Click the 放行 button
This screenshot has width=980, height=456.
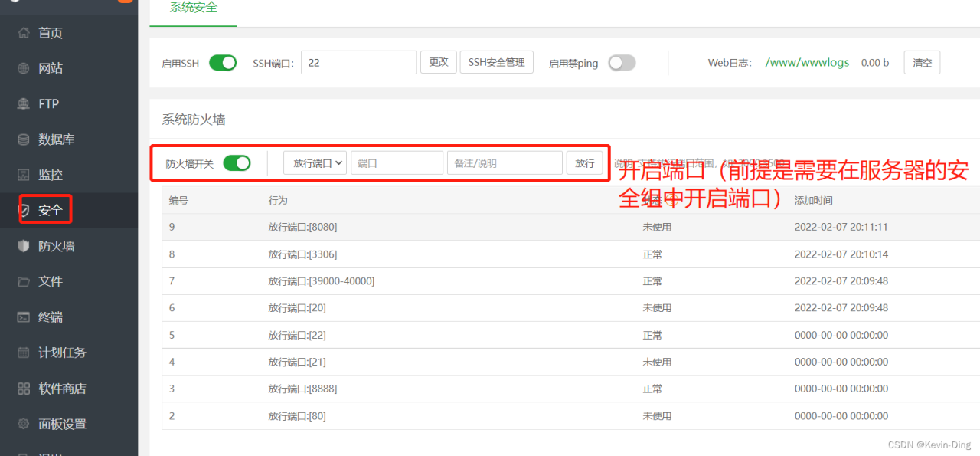(585, 163)
